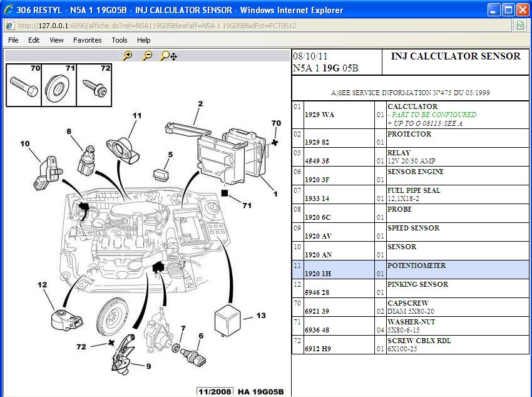532x397 pixels.
Task: Click the zoom out magnifier icon
Action: (x=147, y=56)
